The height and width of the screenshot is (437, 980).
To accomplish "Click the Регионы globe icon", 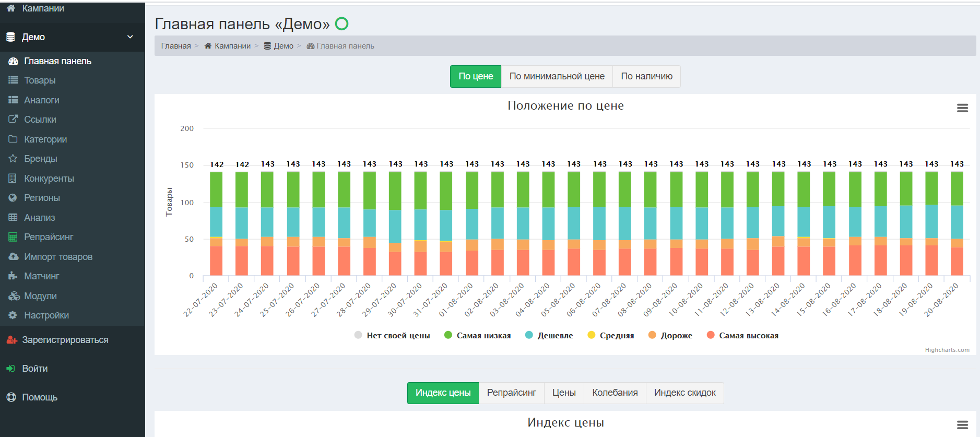I will coord(13,198).
